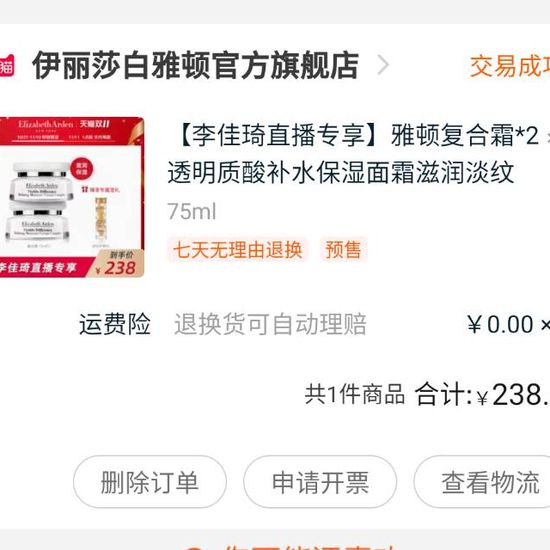Viewport: 550px width, 550px height.
Task: Tap the 李佳琦直播专享 banner on image
Action: [x=39, y=267]
